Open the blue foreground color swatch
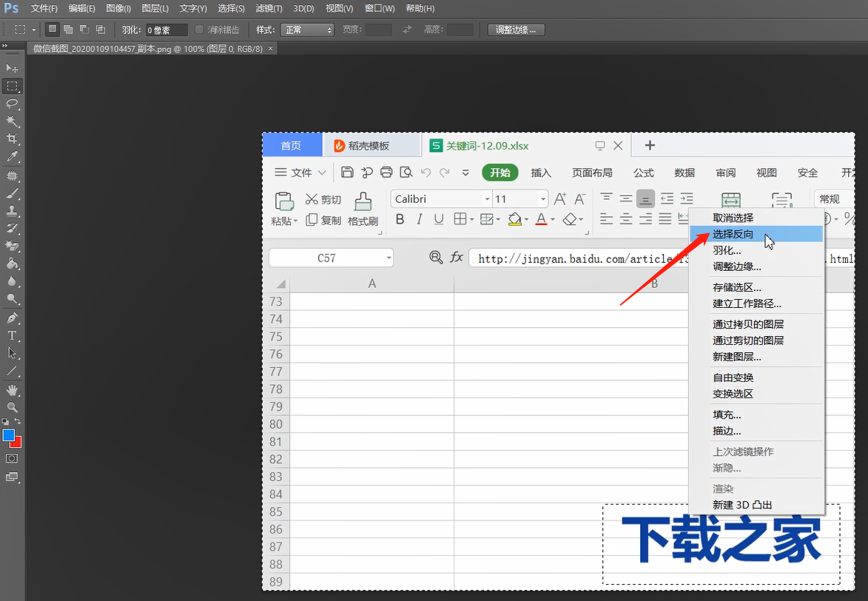 pos(8,435)
